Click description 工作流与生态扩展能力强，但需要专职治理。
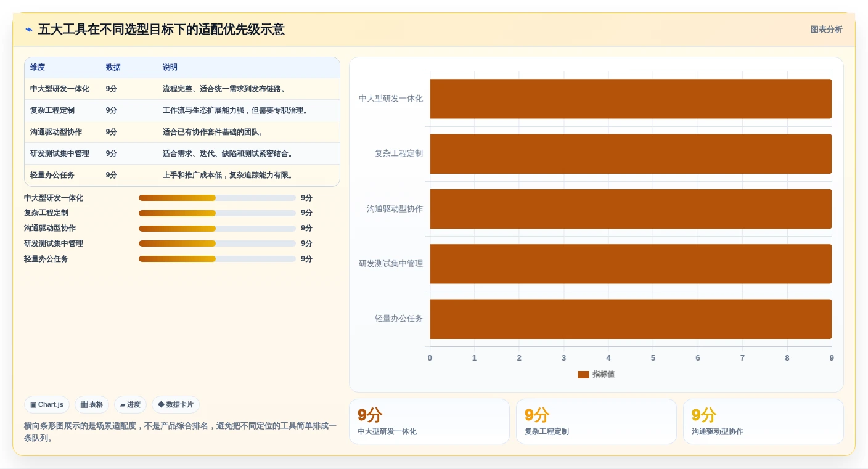The width and height of the screenshot is (868, 469). pyautogui.click(x=237, y=110)
